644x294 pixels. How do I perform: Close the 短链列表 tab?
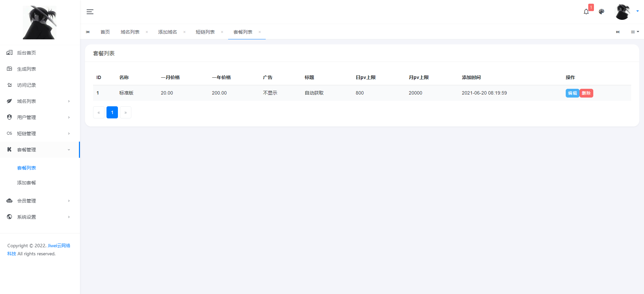point(222,32)
